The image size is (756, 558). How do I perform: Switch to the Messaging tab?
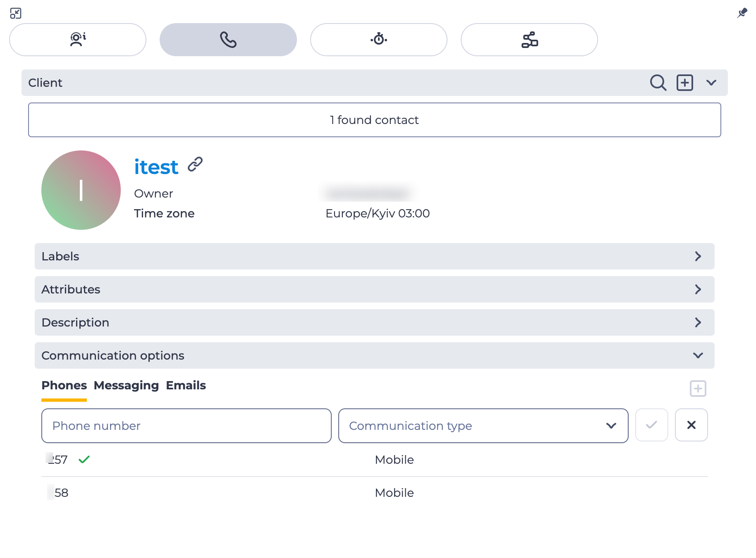tap(126, 385)
